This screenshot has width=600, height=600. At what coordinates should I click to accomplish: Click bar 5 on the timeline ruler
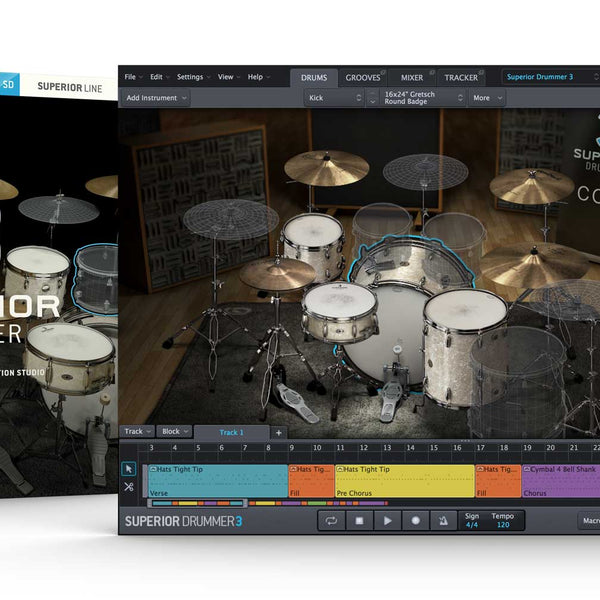tap(198, 448)
